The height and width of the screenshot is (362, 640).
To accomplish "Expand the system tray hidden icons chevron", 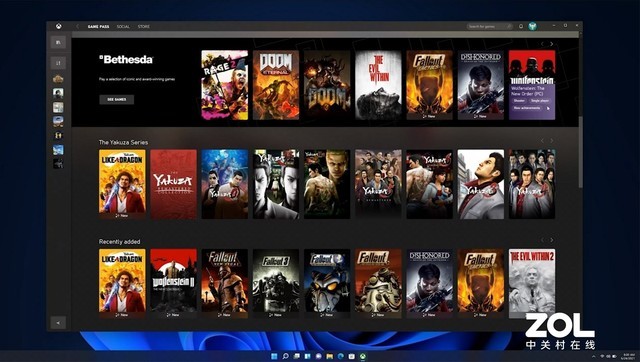I will click(593, 357).
